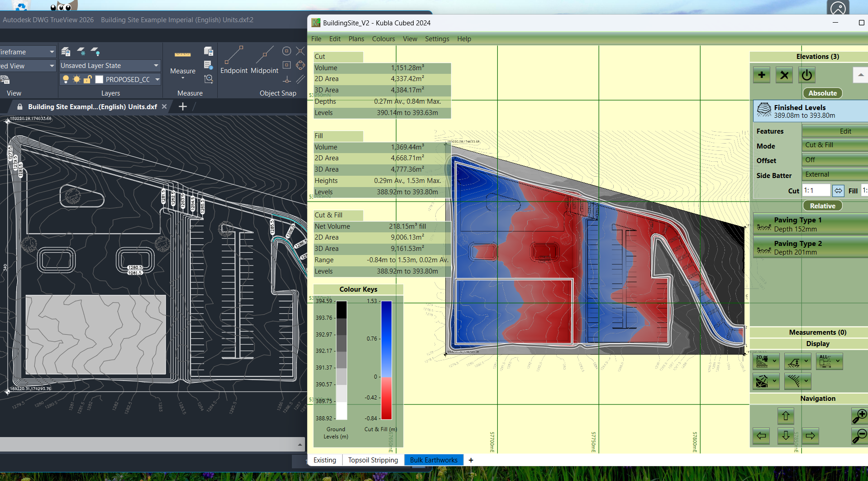
Task: Click the Cut batter ratio input field
Action: [x=816, y=191]
